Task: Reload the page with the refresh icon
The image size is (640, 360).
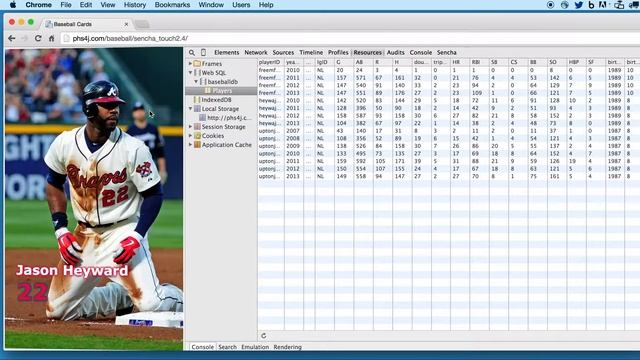Action: [x=38, y=38]
